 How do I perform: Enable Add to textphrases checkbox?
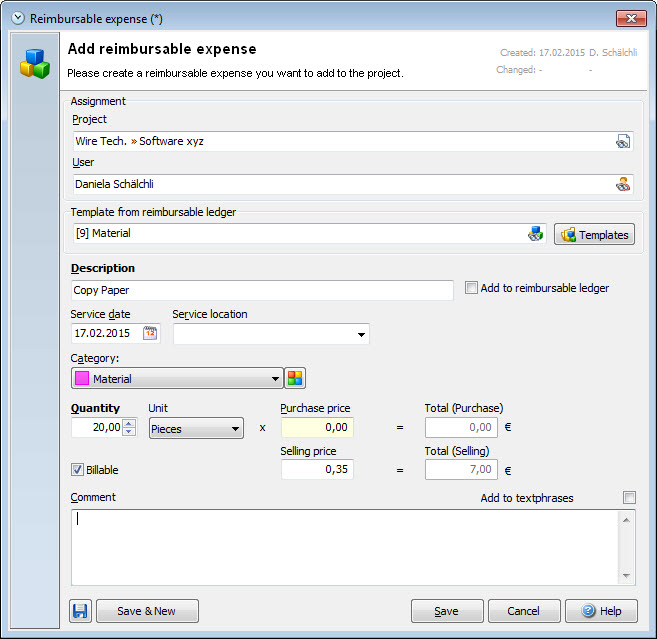(629, 497)
